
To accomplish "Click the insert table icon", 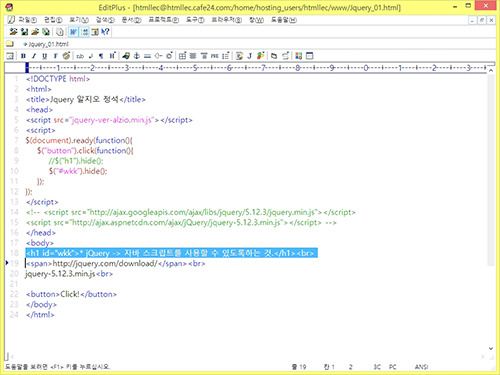I will [182, 56].
